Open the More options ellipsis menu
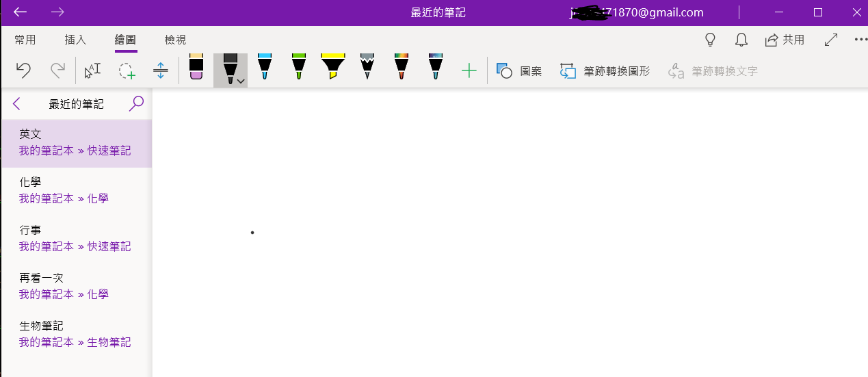Screen dimensions: 868x377 pos(860,40)
